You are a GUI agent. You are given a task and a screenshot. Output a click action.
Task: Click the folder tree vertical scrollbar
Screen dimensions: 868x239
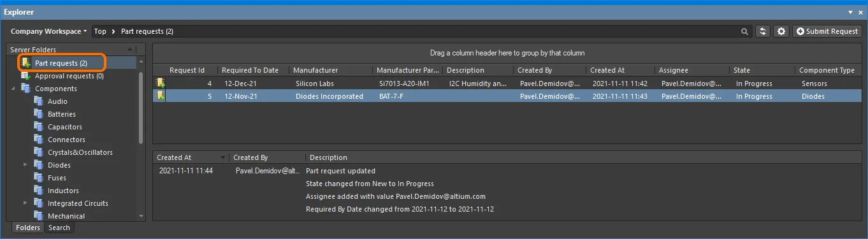[x=141, y=107]
